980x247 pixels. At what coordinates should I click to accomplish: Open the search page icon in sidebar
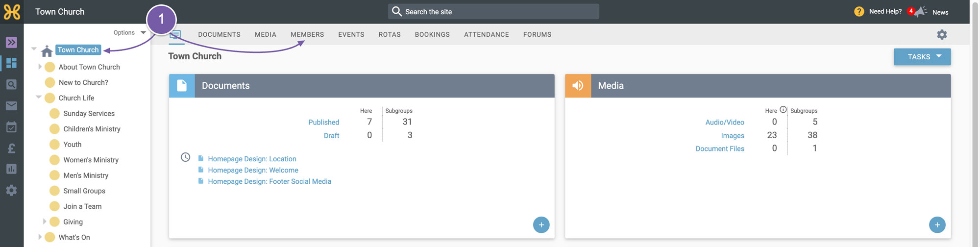tap(11, 84)
